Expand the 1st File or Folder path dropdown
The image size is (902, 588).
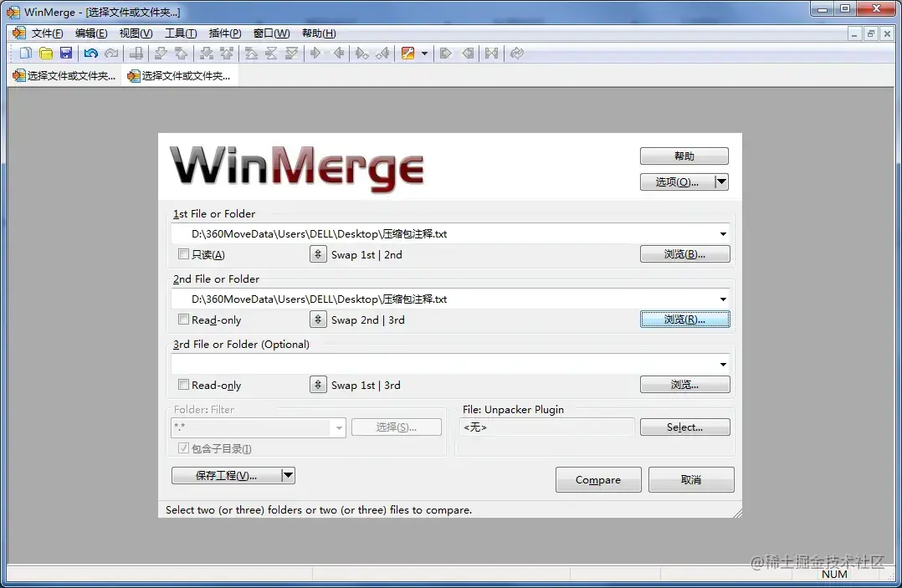pos(723,234)
